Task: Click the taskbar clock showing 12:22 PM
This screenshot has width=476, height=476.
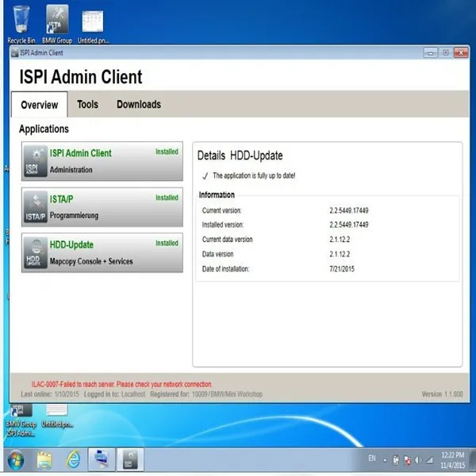Action: coord(452,460)
